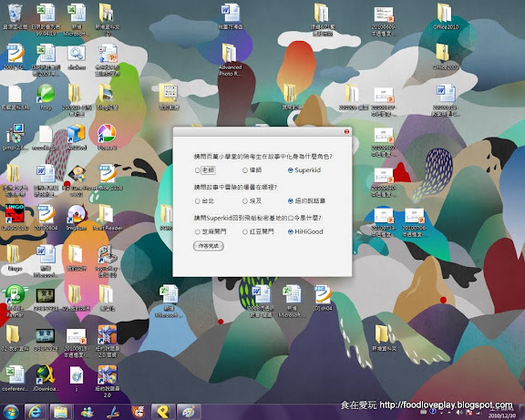Launch ImgBurn desktop shortcut
This screenshot has width=525, height=420.
(77, 218)
